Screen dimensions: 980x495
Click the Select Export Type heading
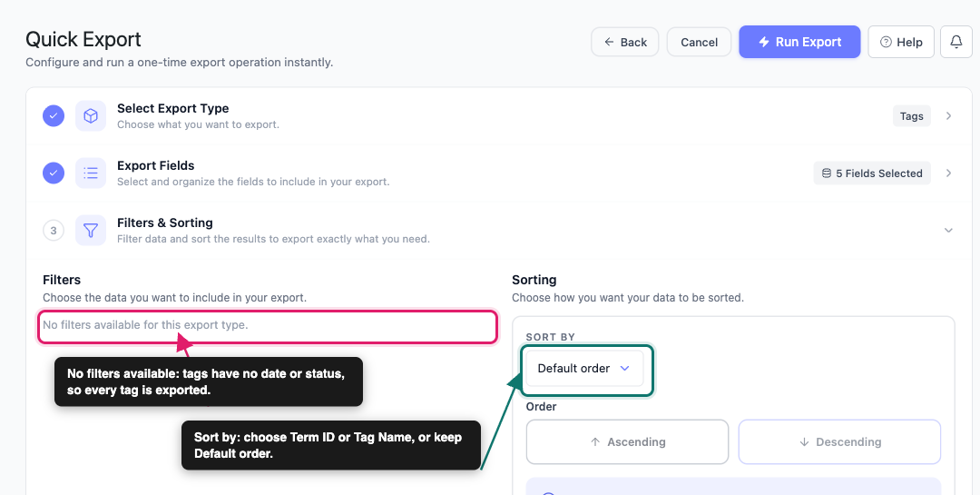click(173, 108)
